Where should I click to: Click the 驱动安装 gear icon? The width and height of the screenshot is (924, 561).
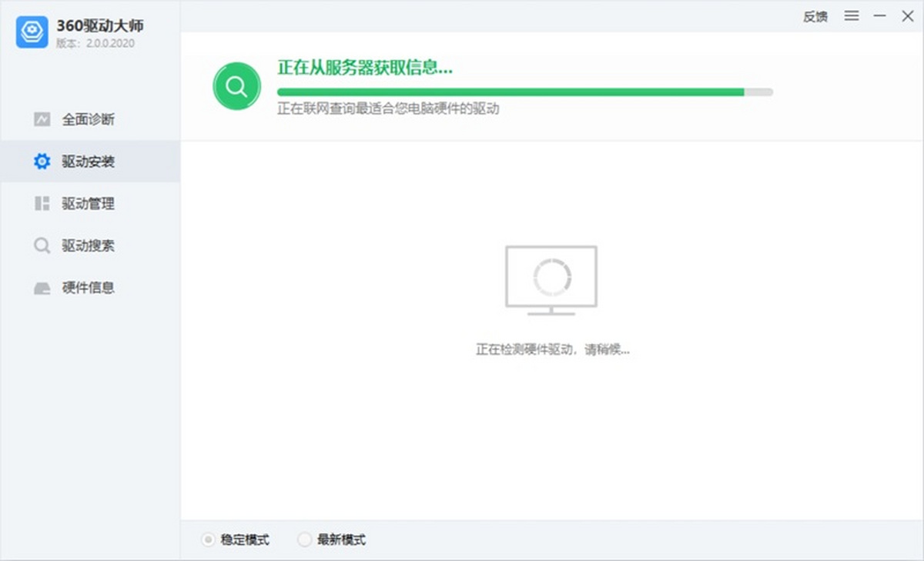(x=42, y=161)
